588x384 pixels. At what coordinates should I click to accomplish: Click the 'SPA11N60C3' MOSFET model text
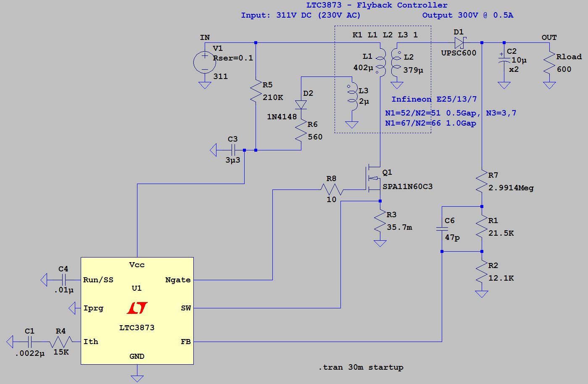pyautogui.click(x=407, y=187)
